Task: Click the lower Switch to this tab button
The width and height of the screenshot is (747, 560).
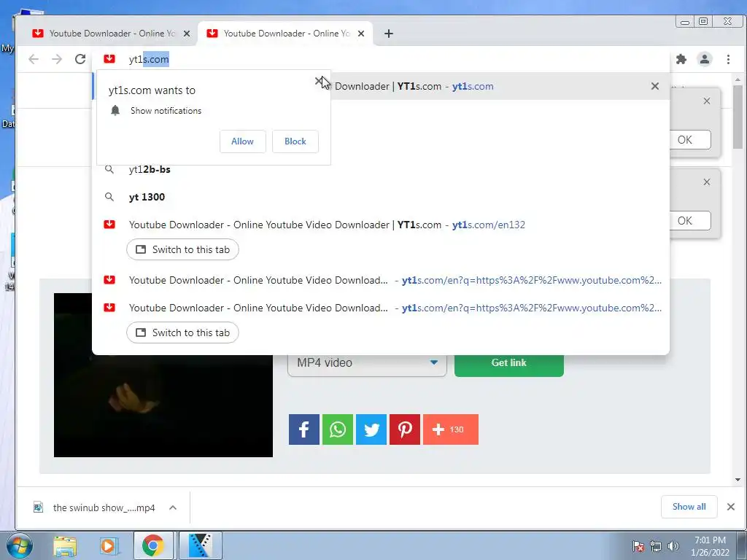Action: click(182, 332)
